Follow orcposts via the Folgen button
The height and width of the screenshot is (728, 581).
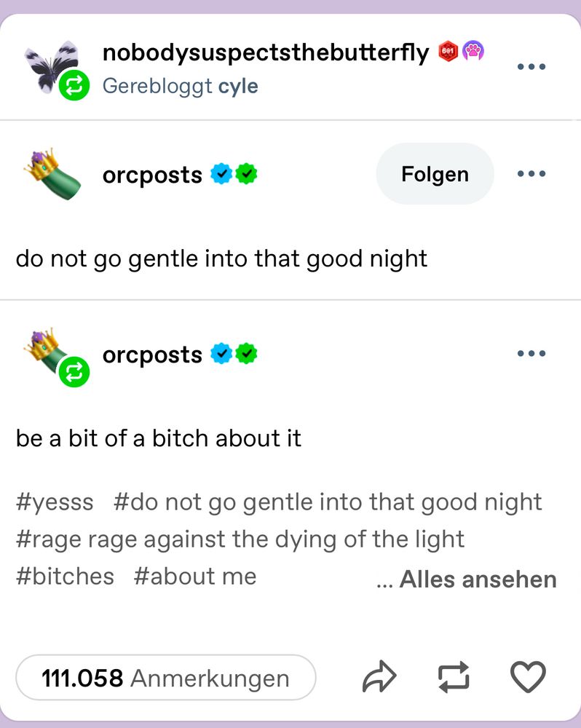(434, 173)
